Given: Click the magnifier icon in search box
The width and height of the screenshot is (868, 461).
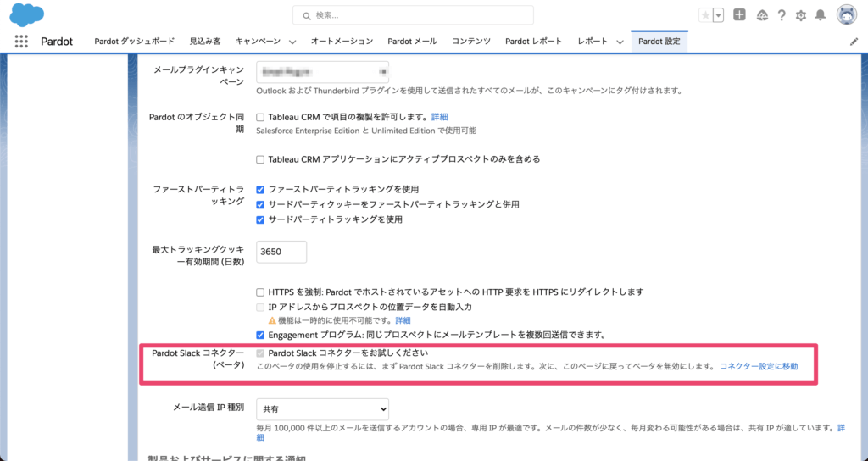Looking at the screenshot, I should pos(307,16).
